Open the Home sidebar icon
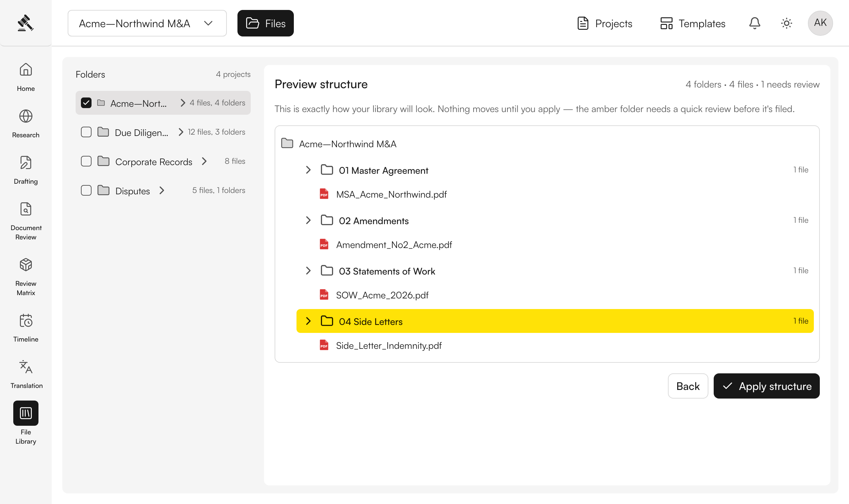 tap(26, 70)
